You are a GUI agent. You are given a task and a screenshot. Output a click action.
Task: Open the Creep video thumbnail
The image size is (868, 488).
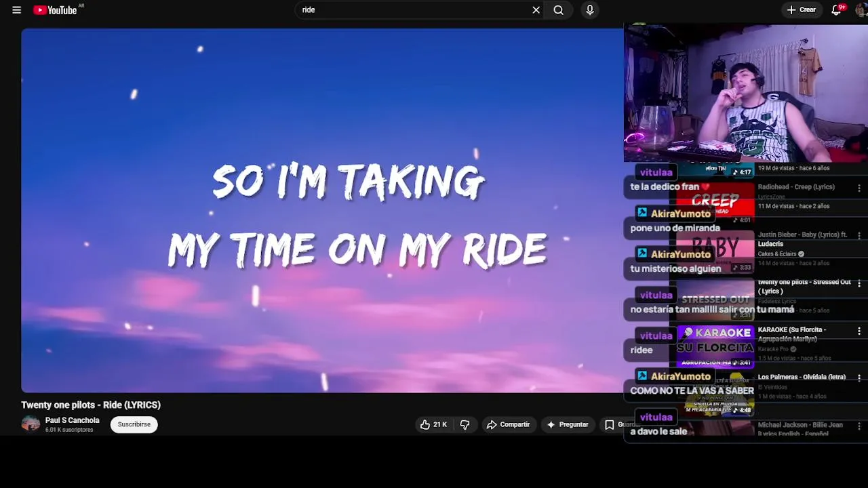715,202
